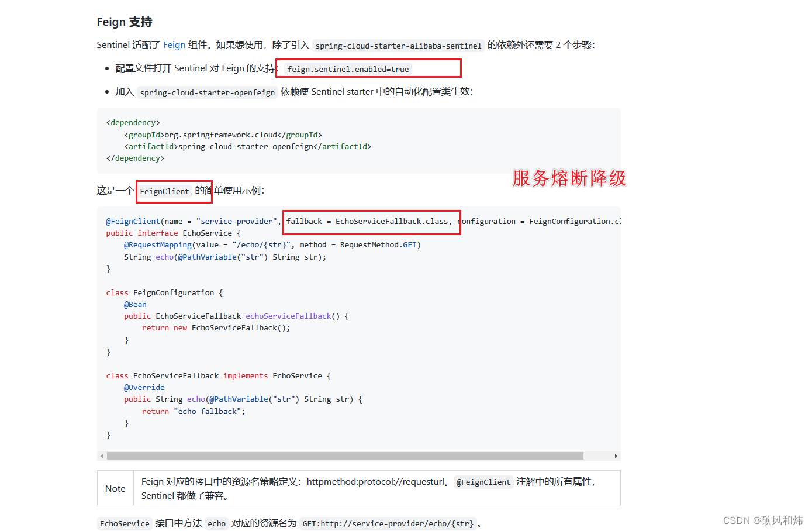This screenshot has height=531, width=812.
Task: Click 'class EchoServiceFallback implements EchoService' line
Action: pyautogui.click(x=219, y=376)
